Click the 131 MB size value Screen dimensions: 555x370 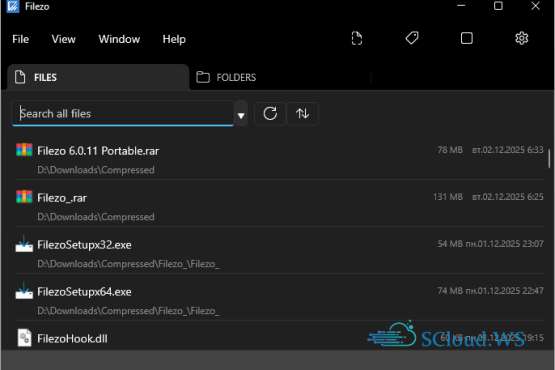point(448,197)
